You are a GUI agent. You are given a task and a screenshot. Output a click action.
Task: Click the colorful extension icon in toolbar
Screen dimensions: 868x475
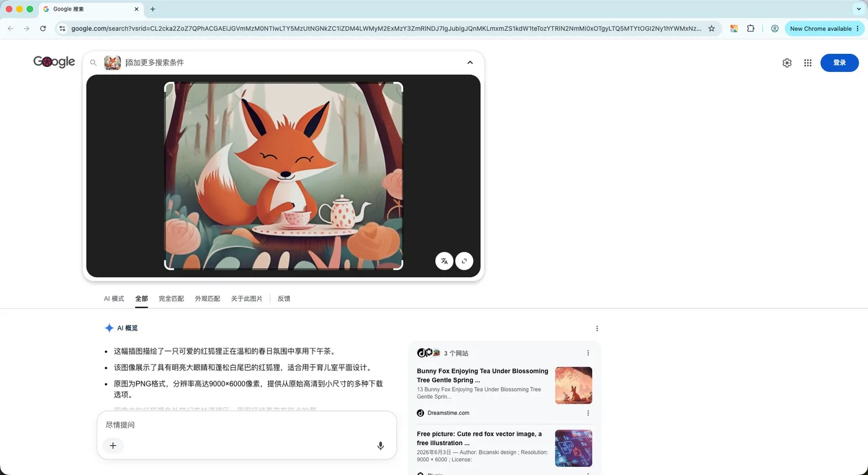(734, 29)
